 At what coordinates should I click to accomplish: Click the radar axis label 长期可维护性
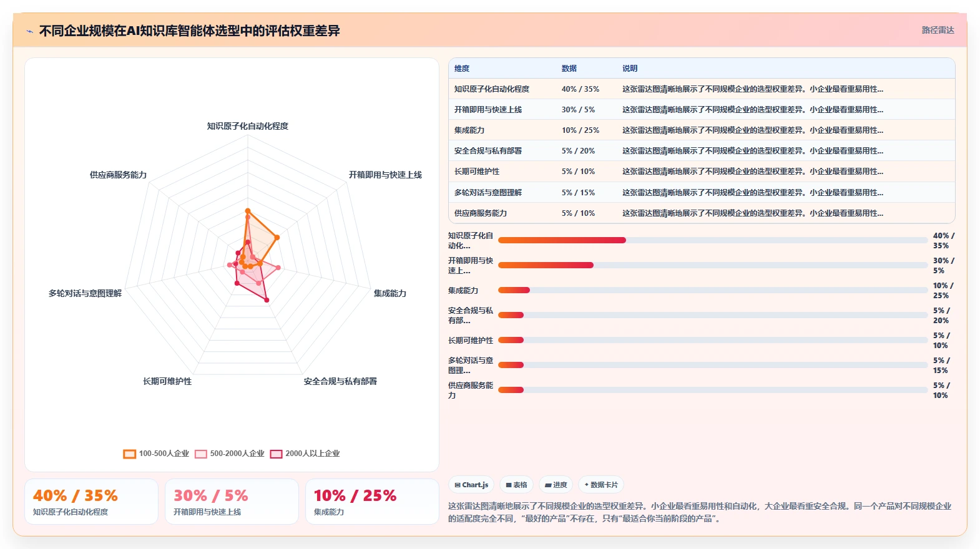tap(167, 381)
